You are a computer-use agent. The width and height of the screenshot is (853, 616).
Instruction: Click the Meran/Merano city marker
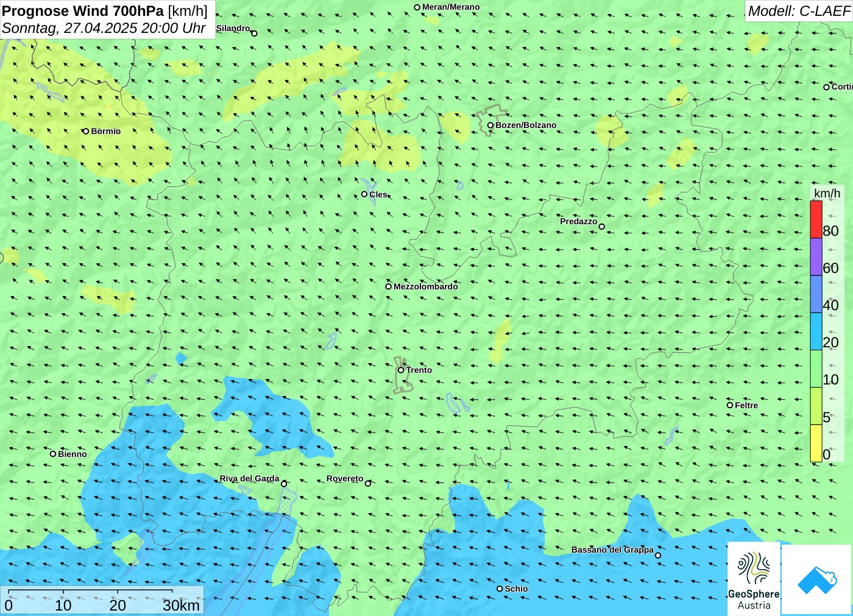click(x=417, y=7)
